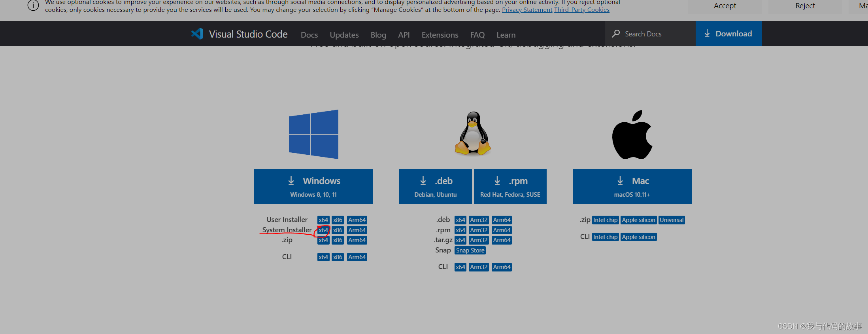The image size is (868, 334).
Task: Select Windows CLI Arm64 download
Action: 357,257
